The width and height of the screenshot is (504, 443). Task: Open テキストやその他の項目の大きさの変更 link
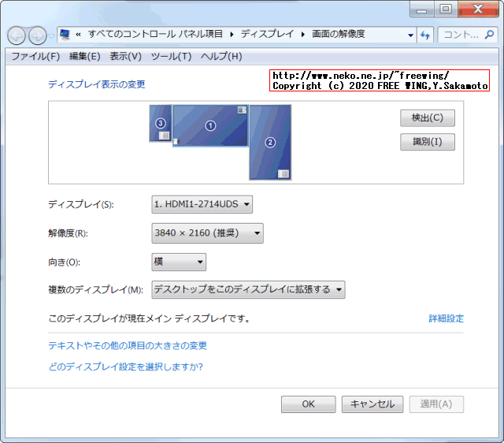pos(128,345)
